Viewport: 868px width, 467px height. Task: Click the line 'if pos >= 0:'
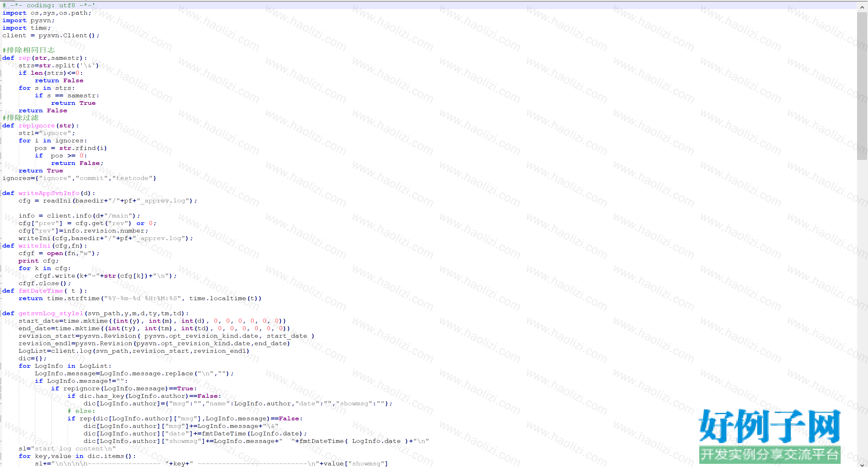(61, 156)
